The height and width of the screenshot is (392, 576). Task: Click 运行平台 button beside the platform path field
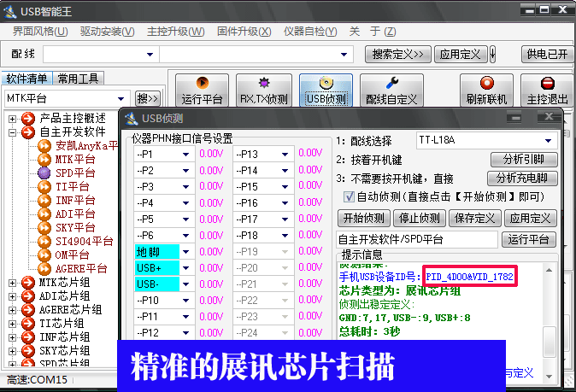coord(529,240)
